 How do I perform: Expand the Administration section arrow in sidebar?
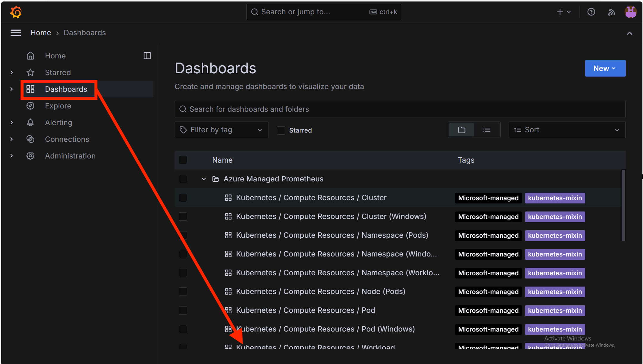[x=12, y=156]
